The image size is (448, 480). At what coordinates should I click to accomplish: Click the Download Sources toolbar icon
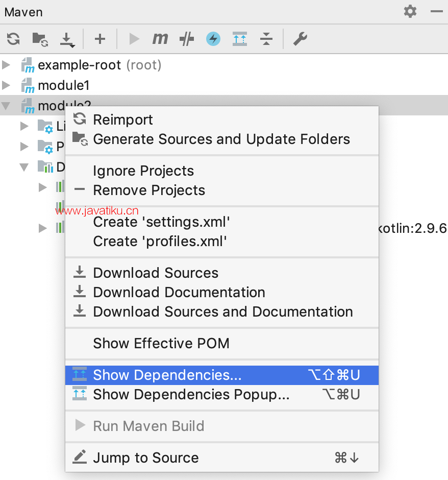pos(67,39)
